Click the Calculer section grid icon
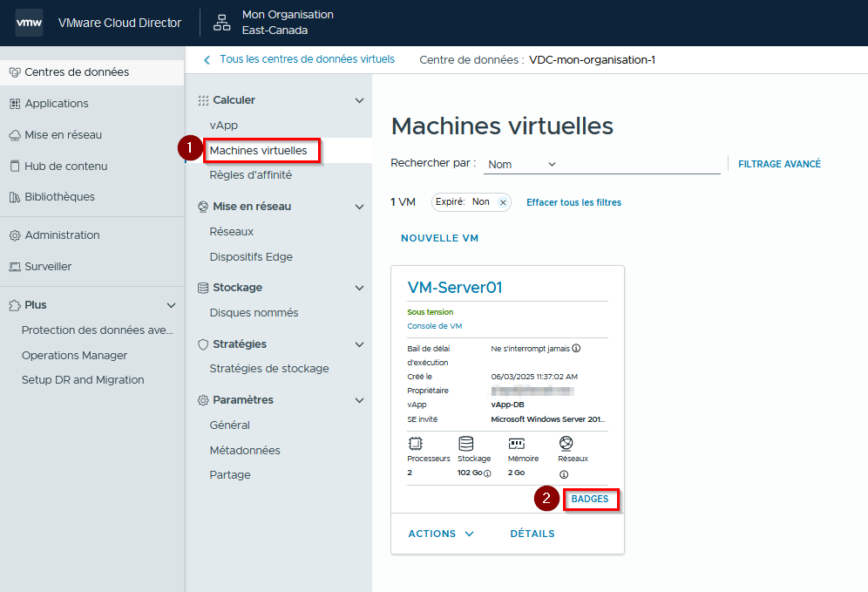 [x=203, y=100]
